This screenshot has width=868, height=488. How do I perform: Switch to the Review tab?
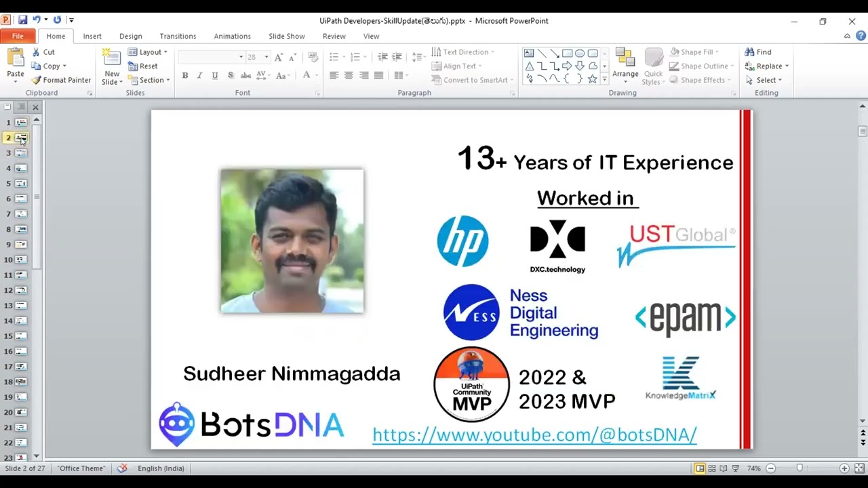(334, 36)
